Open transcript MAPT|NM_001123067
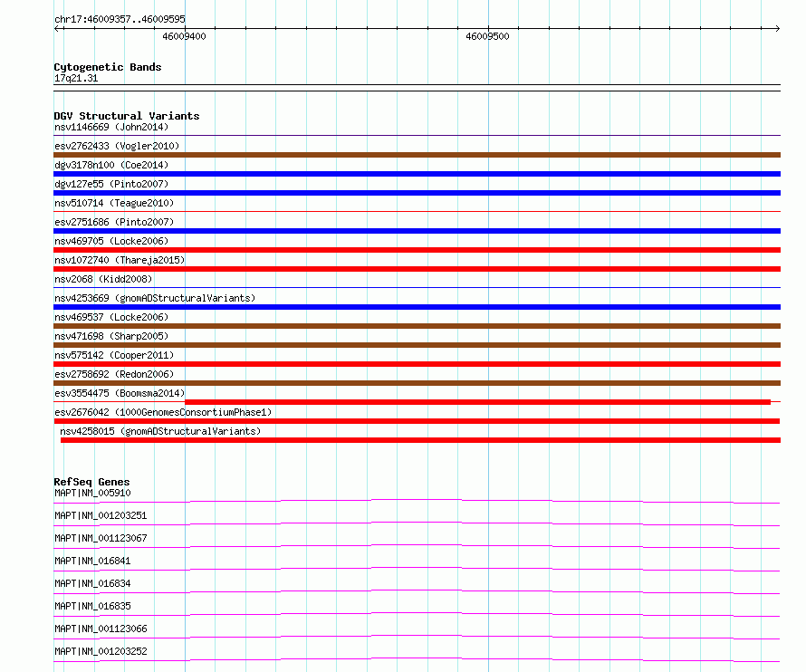 click(x=101, y=538)
